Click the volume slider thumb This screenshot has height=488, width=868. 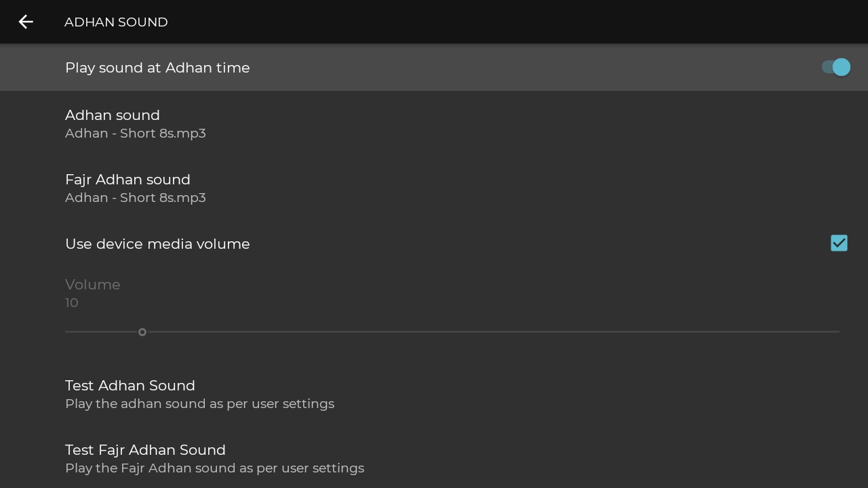pos(142,332)
